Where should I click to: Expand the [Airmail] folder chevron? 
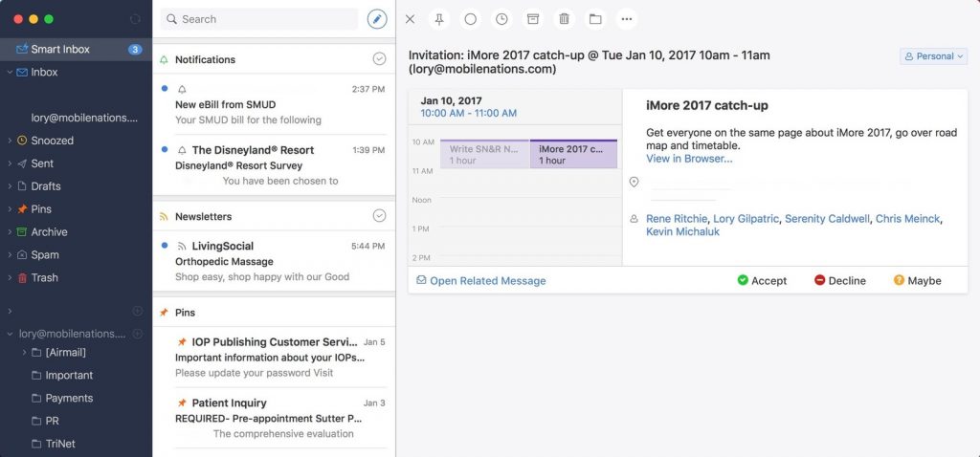(x=24, y=353)
